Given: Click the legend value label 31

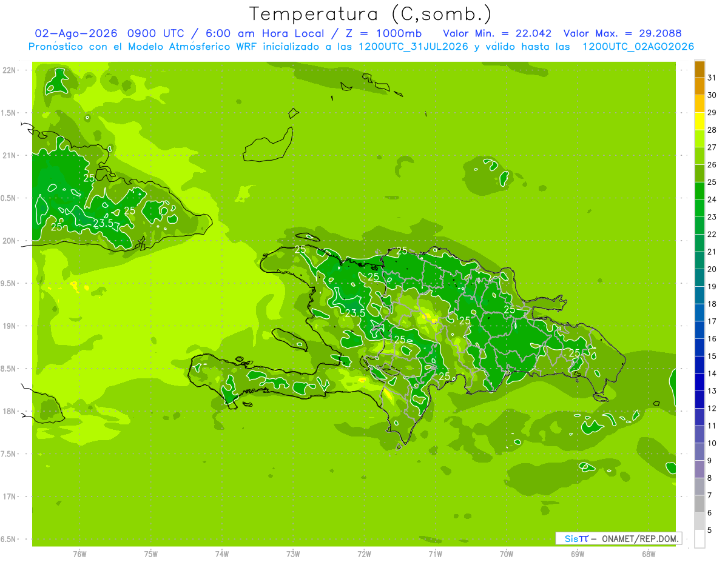Looking at the screenshot, I should point(712,78).
